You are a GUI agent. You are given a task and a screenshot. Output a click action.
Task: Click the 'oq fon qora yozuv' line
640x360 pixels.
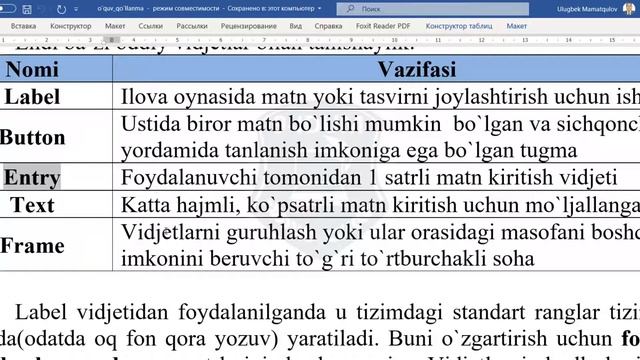(320, 339)
